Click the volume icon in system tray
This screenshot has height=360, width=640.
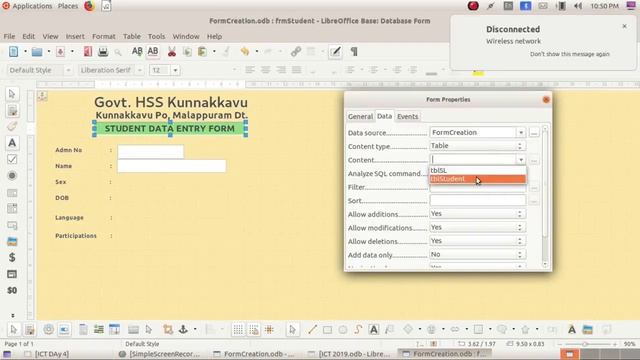tap(578, 6)
